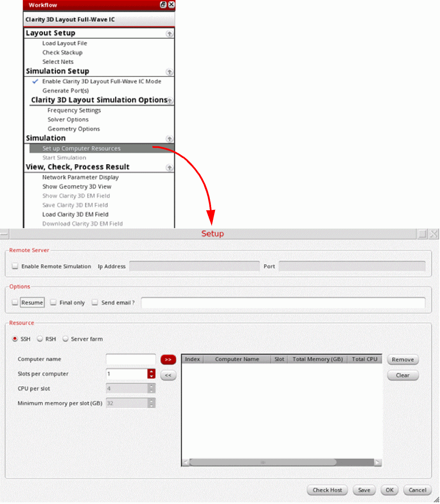
Task: Open Geometry Options
Action: point(73,129)
